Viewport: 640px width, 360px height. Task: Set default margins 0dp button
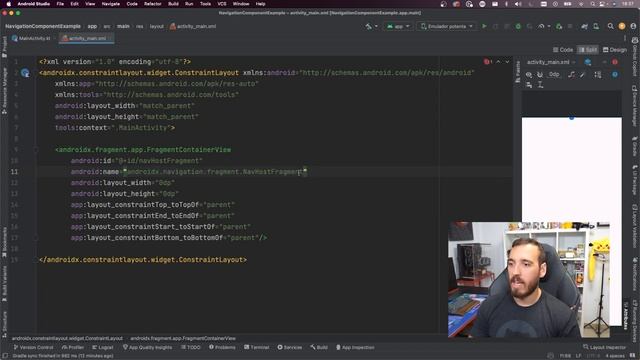coord(554,75)
